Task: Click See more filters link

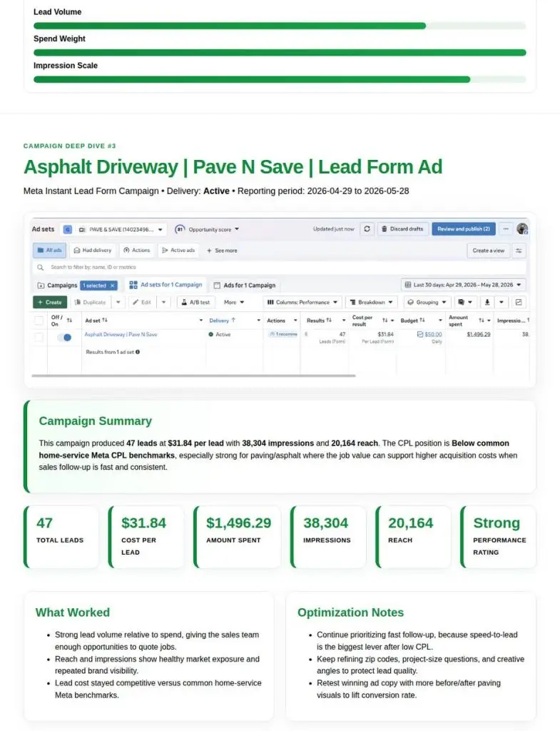Action: click(x=222, y=251)
